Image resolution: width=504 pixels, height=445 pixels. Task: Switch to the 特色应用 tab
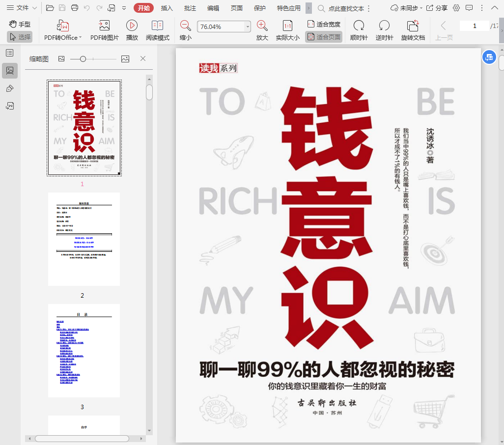(288, 8)
